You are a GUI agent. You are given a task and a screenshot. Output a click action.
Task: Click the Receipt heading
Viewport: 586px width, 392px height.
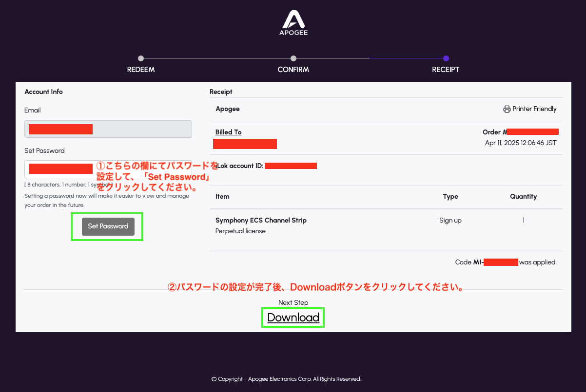coord(221,92)
